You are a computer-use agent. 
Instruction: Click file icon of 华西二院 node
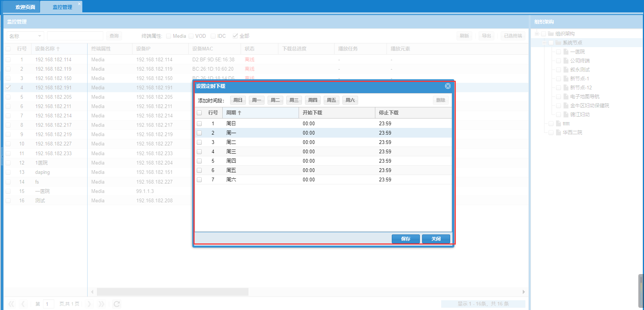tap(559, 132)
